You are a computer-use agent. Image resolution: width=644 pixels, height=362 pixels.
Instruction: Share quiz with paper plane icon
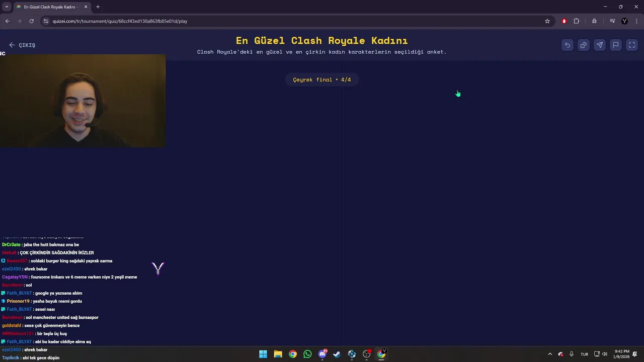coord(600,45)
